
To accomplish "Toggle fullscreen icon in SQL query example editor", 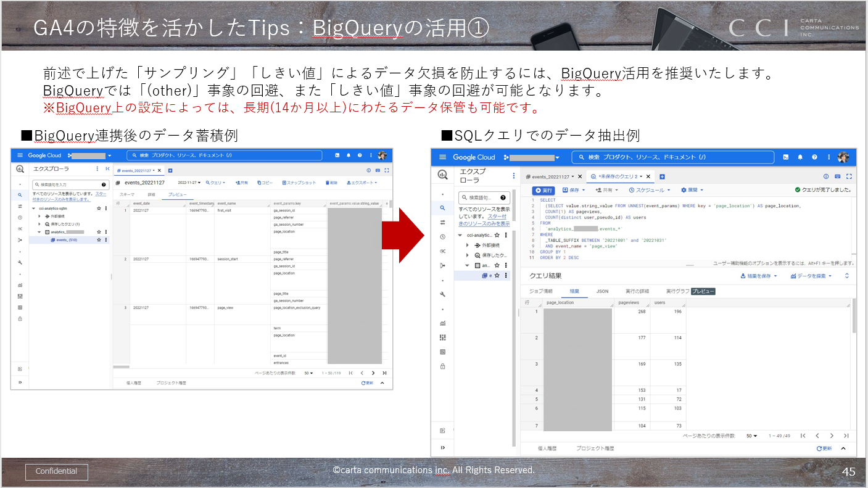I will [x=849, y=176].
